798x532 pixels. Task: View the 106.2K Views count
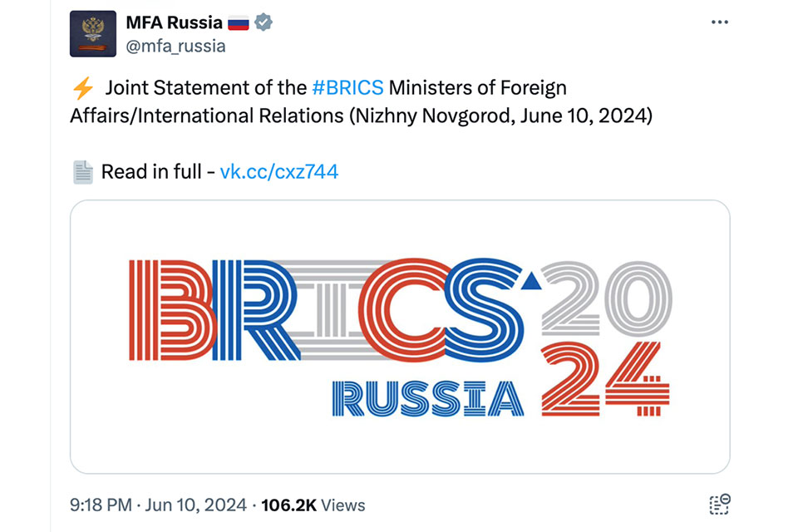point(313,505)
